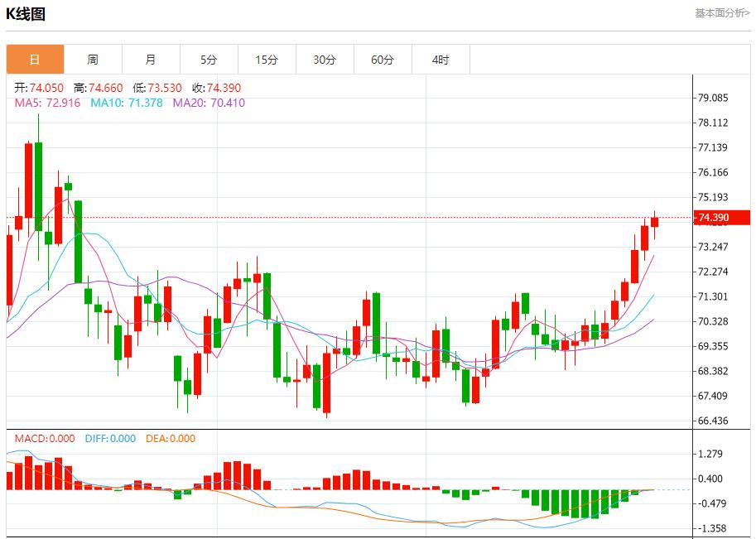Select the MA10 indicator label
Image resolution: width=756 pixels, height=539 pixels.
tap(127, 103)
